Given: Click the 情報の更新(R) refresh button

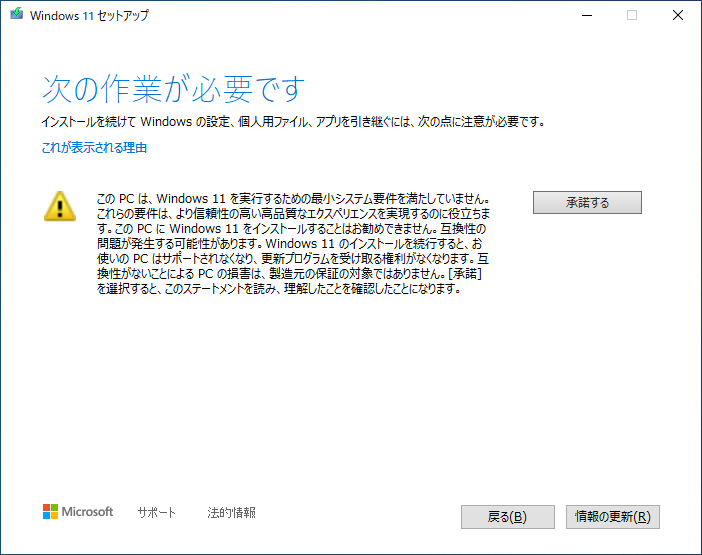Looking at the screenshot, I should (612, 517).
